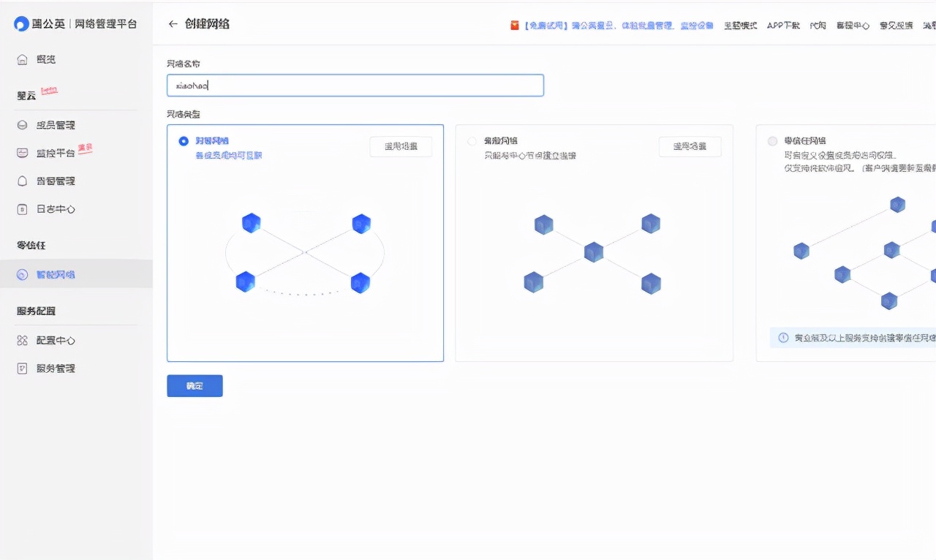
Task: Select the 集散网络 radio button
Action: [x=472, y=141]
